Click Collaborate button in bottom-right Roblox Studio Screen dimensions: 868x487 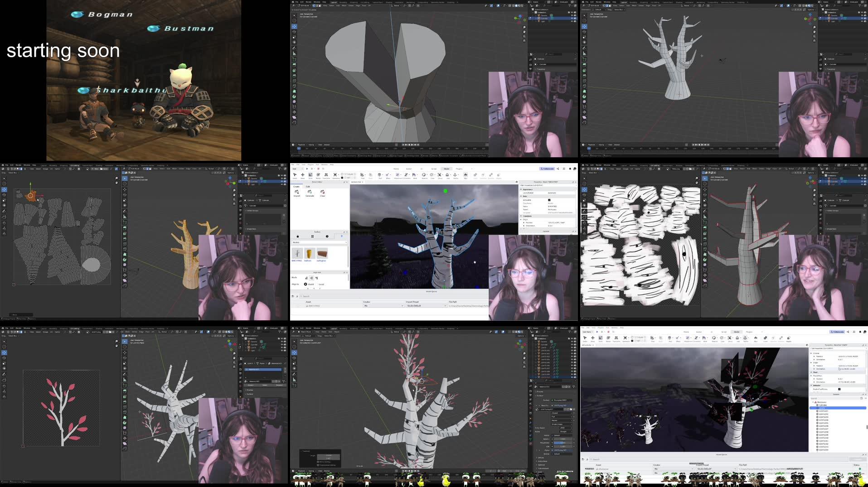click(x=838, y=332)
